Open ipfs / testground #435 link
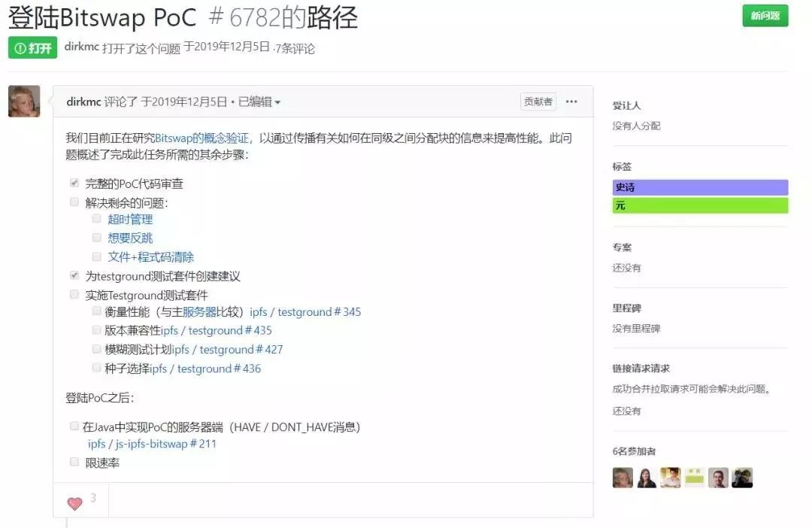This screenshot has height=528, width=812. [216, 331]
